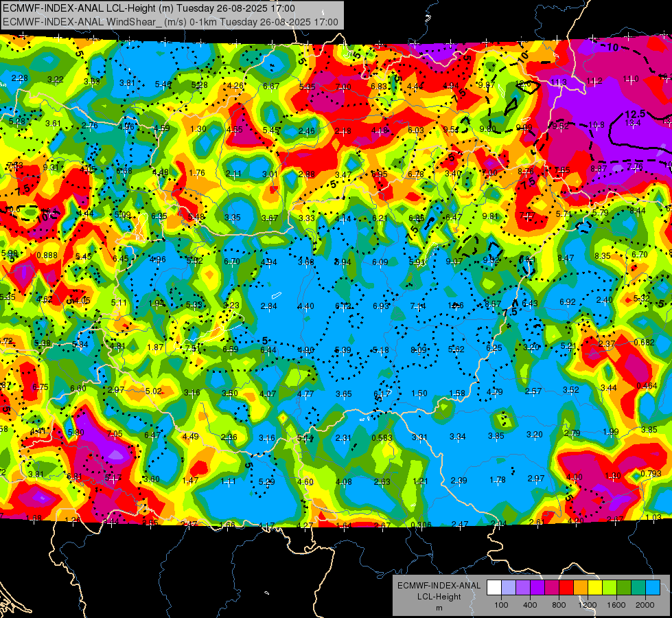Click the WindShear 0-1km title line
This screenshot has width=672, height=618.
coord(170,22)
